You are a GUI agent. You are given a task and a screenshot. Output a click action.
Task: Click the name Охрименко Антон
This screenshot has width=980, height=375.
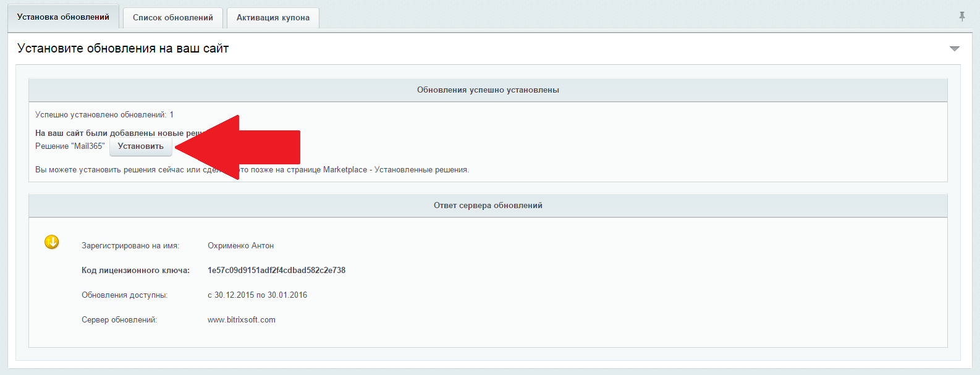click(240, 246)
